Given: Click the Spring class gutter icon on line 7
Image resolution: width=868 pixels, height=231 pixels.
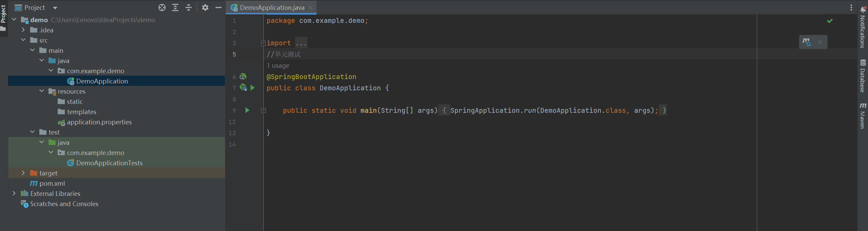Looking at the screenshot, I should (243, 88).
